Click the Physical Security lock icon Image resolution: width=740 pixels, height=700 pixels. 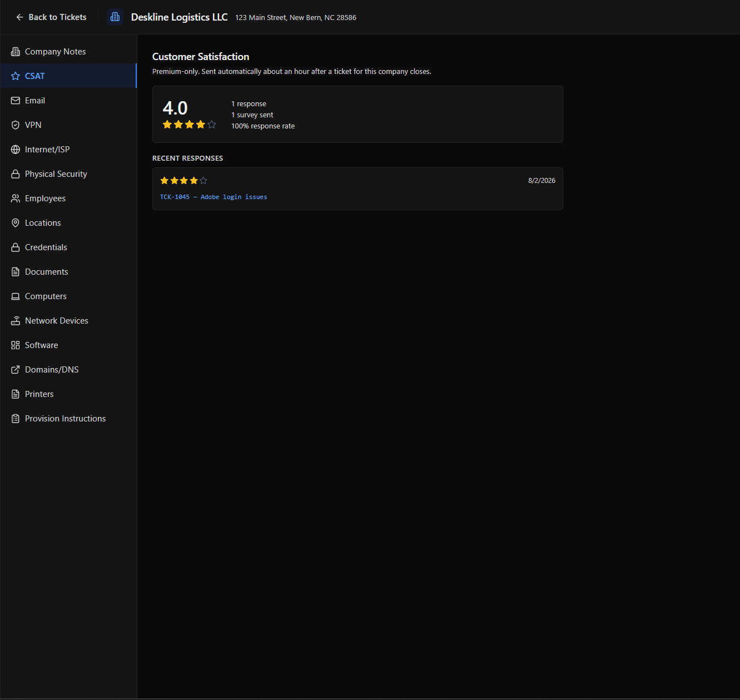click(x=16, y=174)
